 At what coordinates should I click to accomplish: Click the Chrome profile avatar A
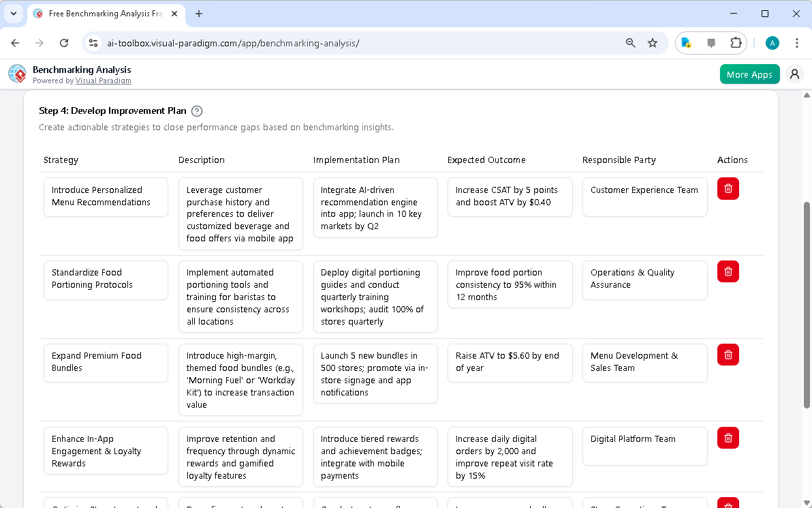[x=772, y=42]
